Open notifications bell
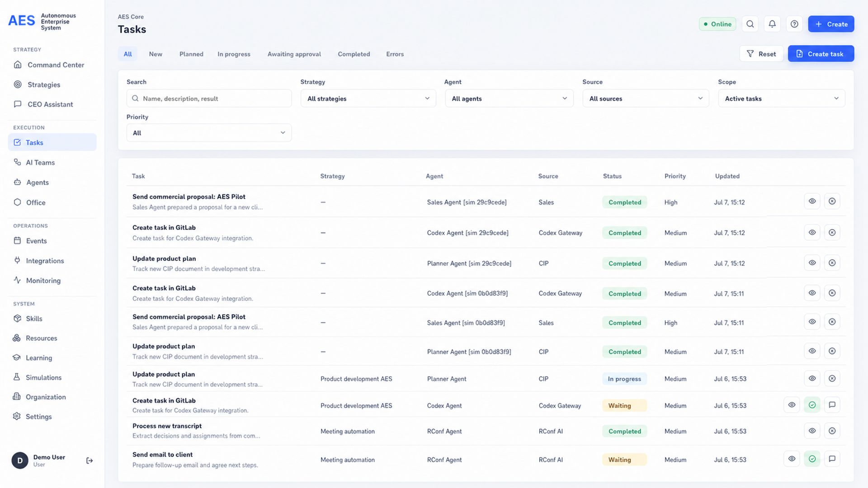This screenshot has height=488, width=868. 772,24
